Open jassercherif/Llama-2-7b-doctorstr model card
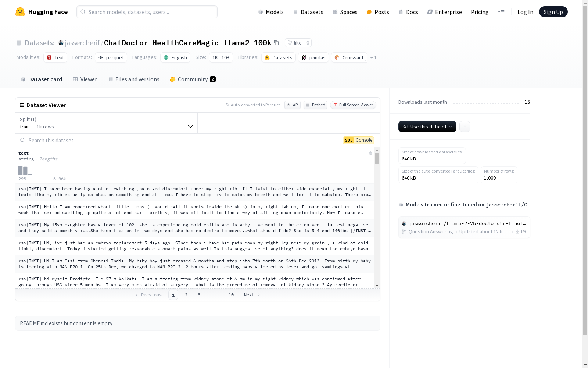This screenshot has width=588, height=368. (x=464, y=227)
